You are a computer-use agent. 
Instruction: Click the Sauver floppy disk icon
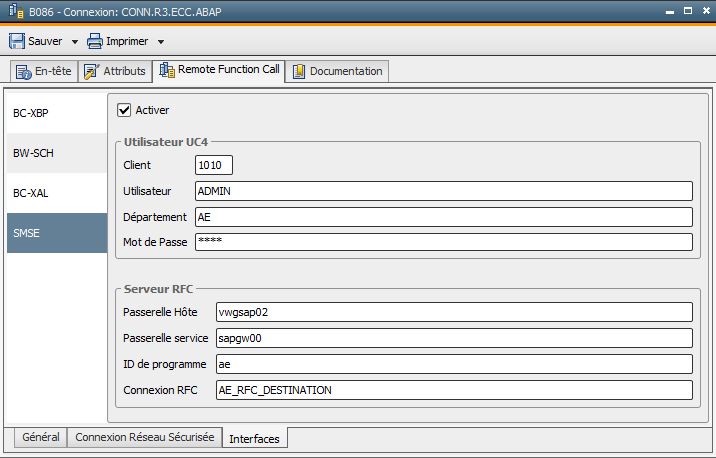[x=17, y=41]
